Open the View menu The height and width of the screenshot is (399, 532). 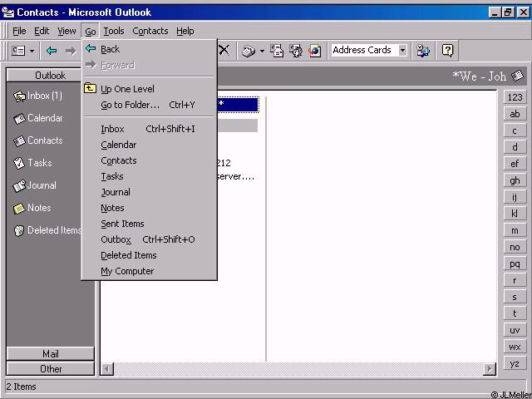[x=66, y=32]
